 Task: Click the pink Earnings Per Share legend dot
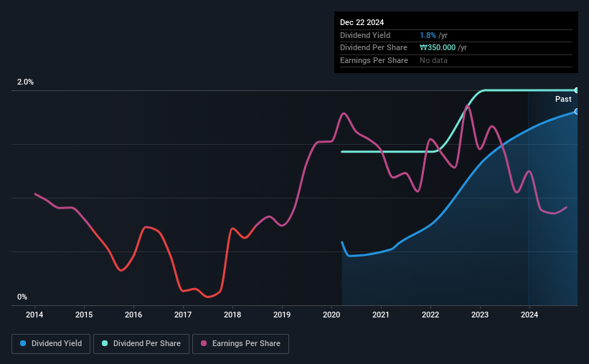click(204, 343)
